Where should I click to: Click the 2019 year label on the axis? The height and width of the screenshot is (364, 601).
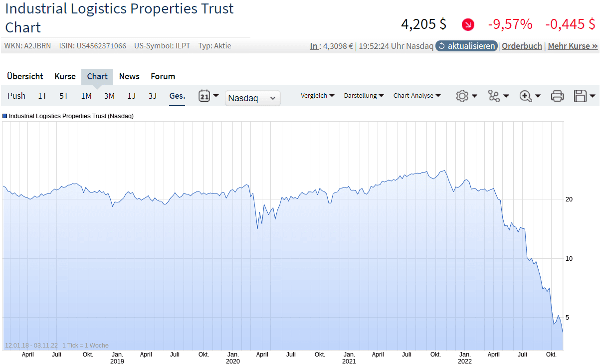point(117,362)
